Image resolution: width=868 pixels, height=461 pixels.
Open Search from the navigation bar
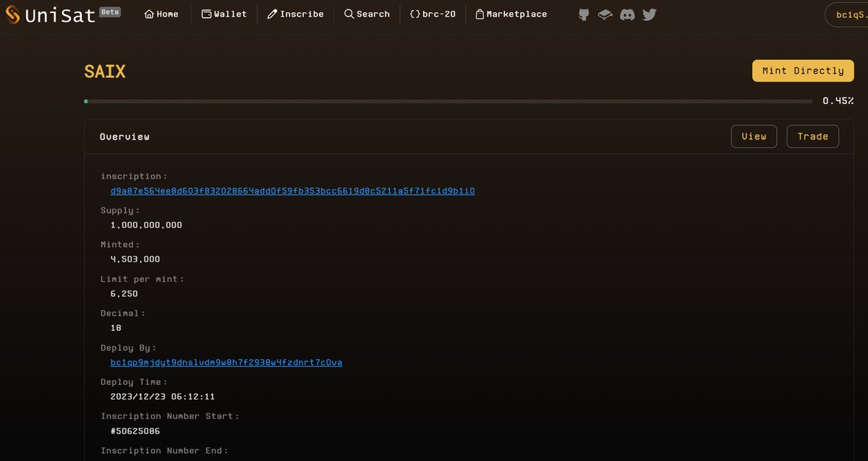click(x=367, y=14)
